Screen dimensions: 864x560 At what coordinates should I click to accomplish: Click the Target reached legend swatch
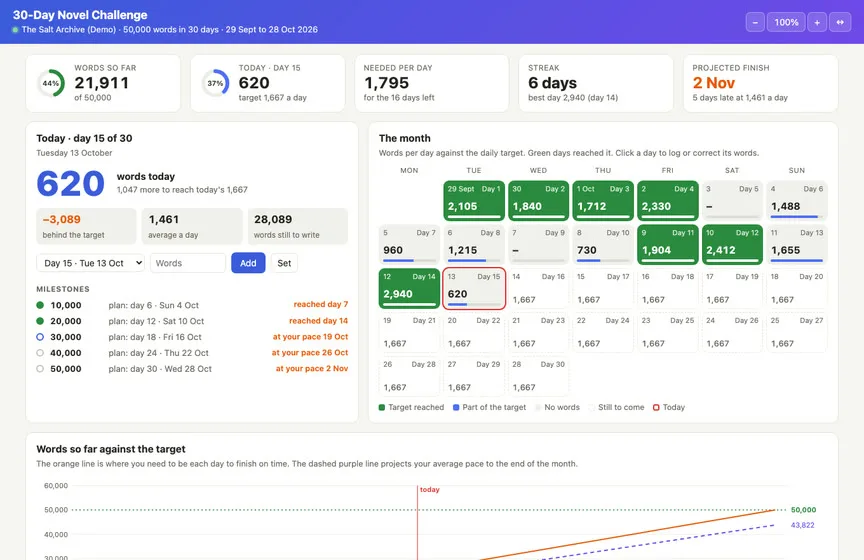[382, 407]
